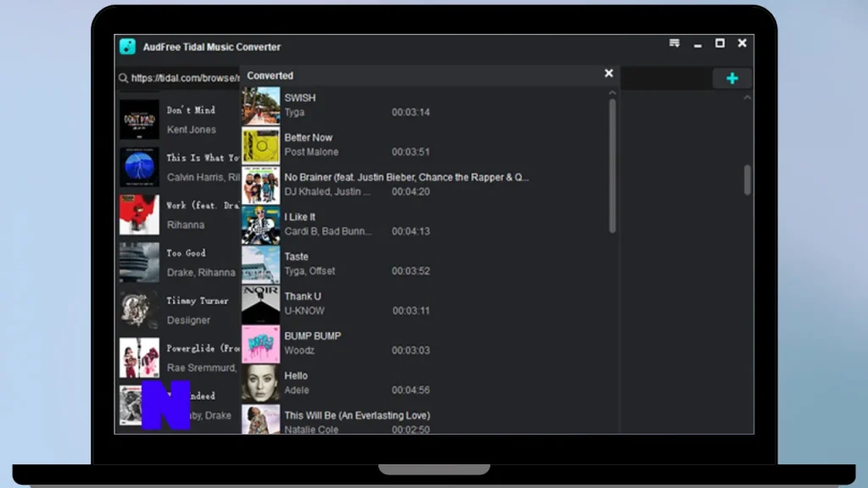Click the Too Good song title
868x488 pixels.
click(186, 253)
